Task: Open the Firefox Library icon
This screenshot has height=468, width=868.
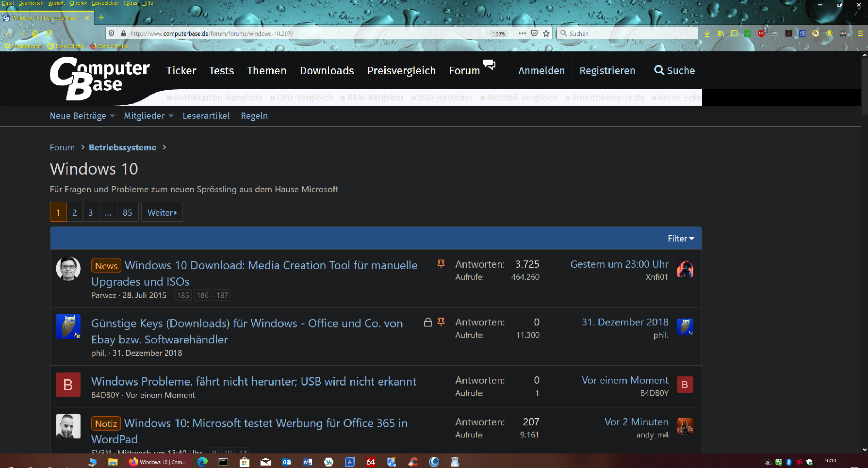Action: [x=720, y=33]
